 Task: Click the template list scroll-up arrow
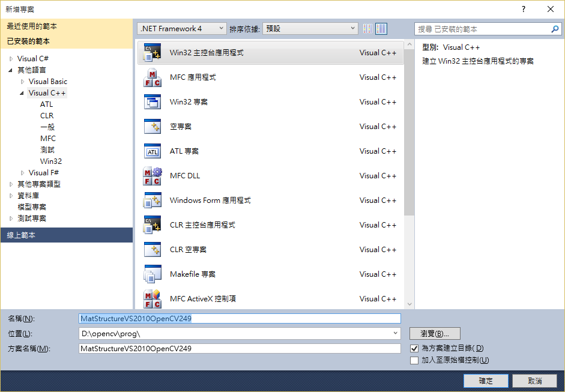[x=409, y=44]
